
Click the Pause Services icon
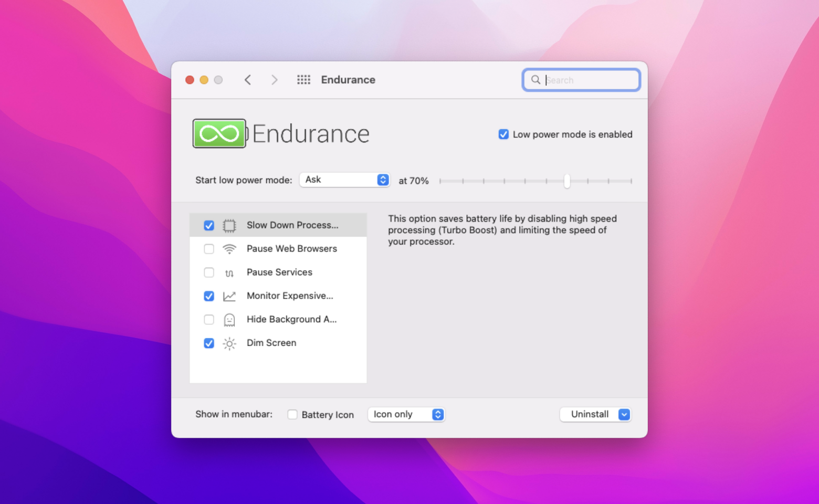tap(229, 273)
